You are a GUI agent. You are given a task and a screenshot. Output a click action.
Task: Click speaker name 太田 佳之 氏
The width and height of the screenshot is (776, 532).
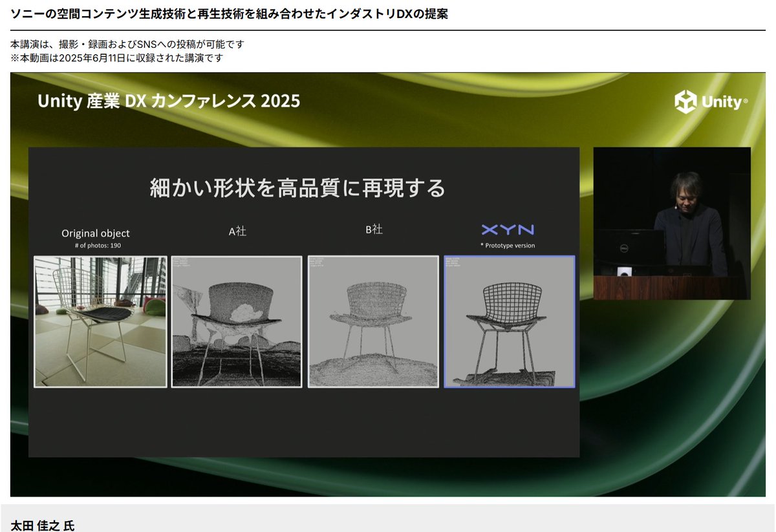coord(43,525)
